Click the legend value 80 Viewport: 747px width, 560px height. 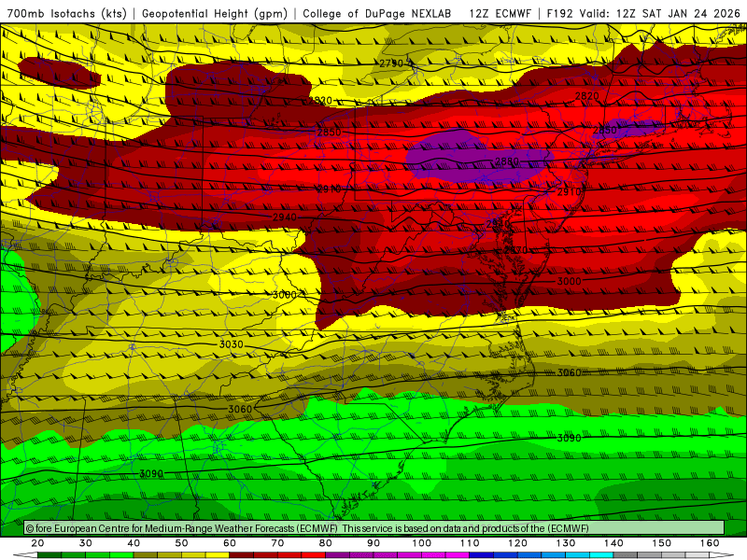[x=325, y=543]
